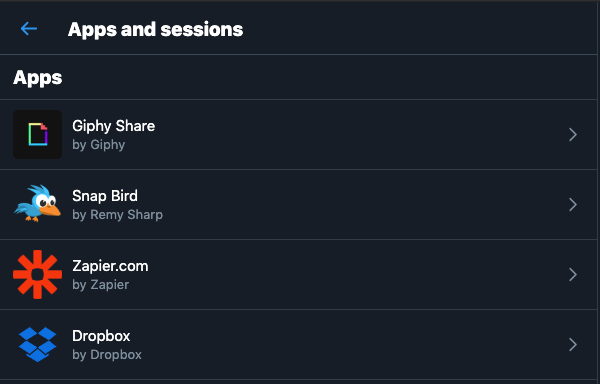
Task: Expand Zapier.com entry using its chevron
Action: pos(572,275)
